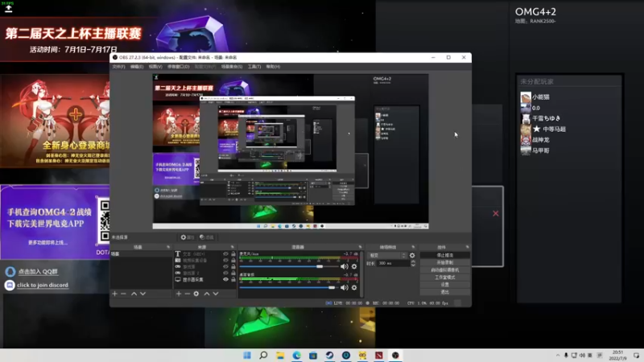Open the Docks menu in OBS
The image size is (644, 362).
point(178,67)
